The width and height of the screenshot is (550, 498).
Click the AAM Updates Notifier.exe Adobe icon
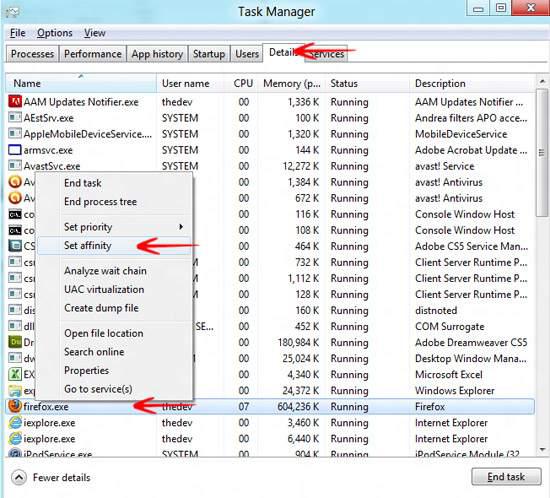click(x=15, y=102)
